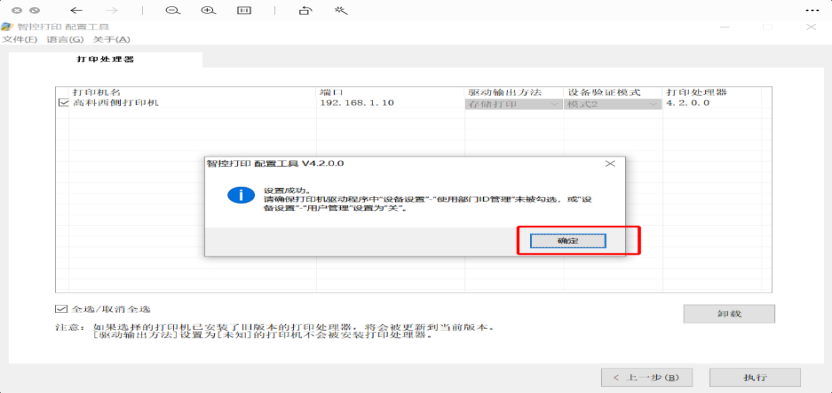Click the main window's 智控打印 配置工具 title text

click(x=63, y=27)
